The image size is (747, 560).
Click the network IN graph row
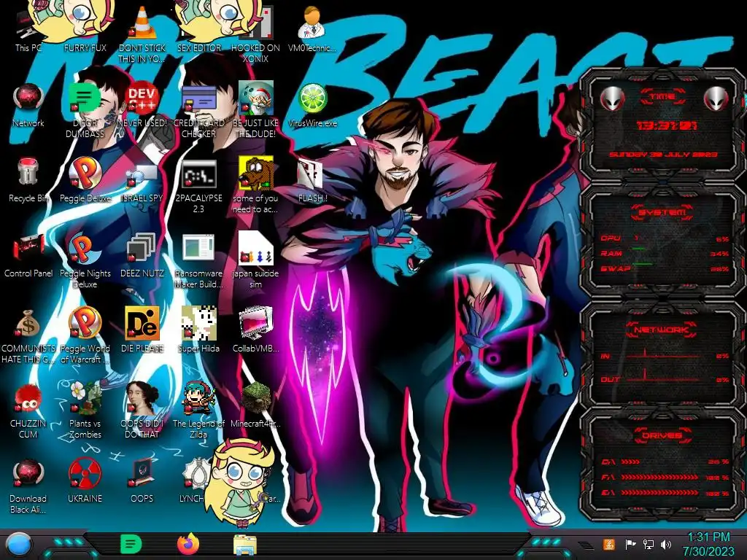[665, 355]
